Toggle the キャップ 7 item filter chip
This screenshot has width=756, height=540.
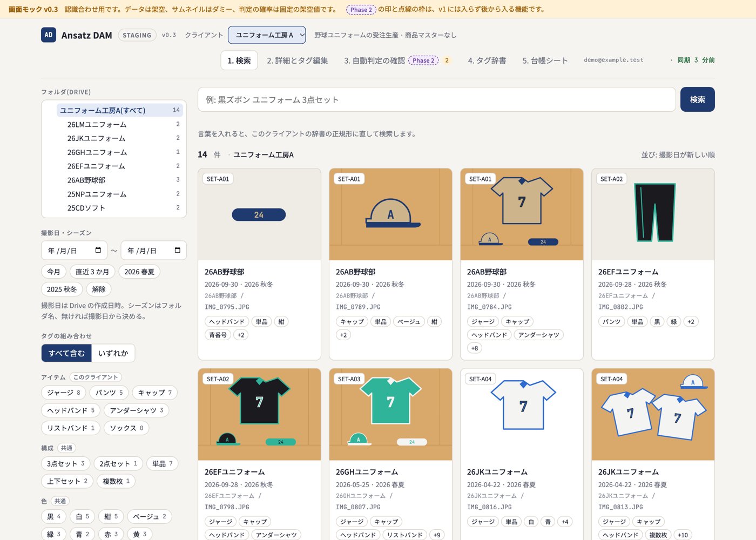click(x=154, y=393)
